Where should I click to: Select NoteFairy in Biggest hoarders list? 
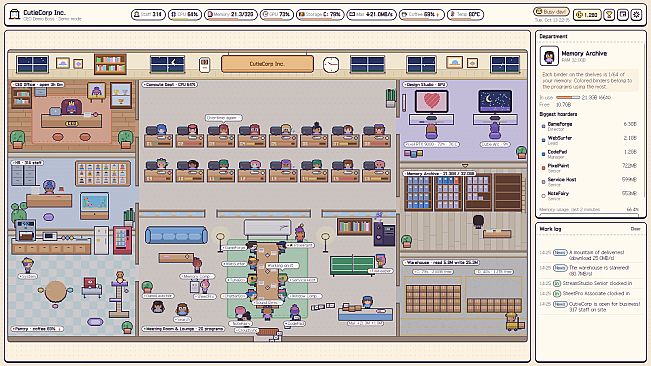pyautogui.click(x=590, y=195)
